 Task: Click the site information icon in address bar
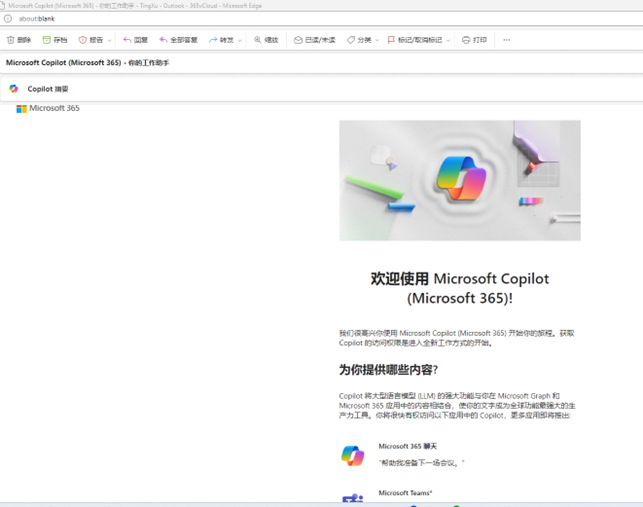coord(8,18)
